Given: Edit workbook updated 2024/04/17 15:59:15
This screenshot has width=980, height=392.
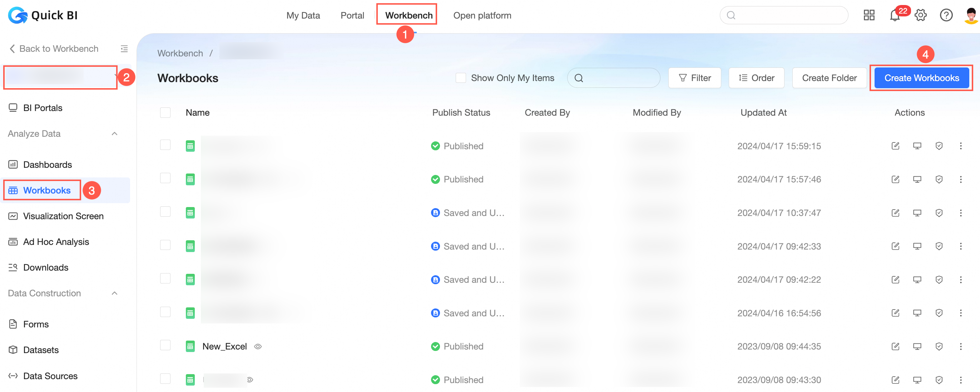Looking at the screenshot, I should click(895, 146).
